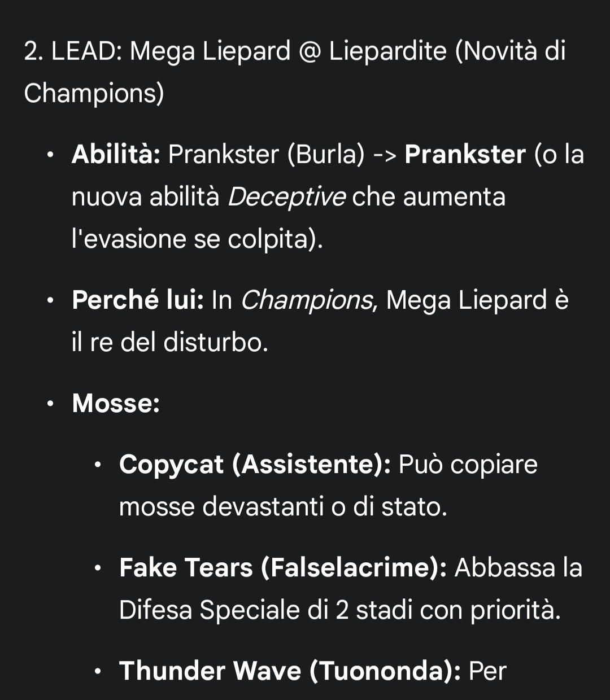This screenshot has width=610, height=700.
Task: Select the bold "Thunder Wave (Tuononda):" move name
Action: [x=290, y=671]
